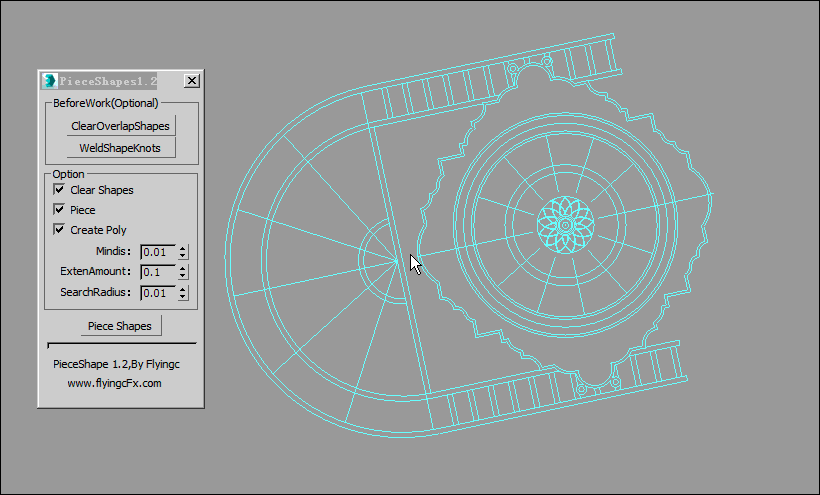
Task: Decrease SearchRadius with the down spinner arrow
Action: tap(183, 296)
